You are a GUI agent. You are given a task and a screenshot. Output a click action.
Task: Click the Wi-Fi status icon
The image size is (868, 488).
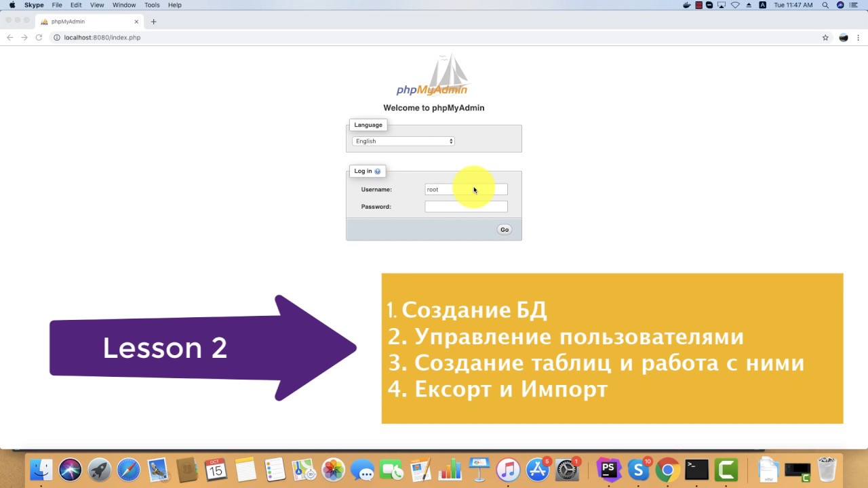click(735, 5)
